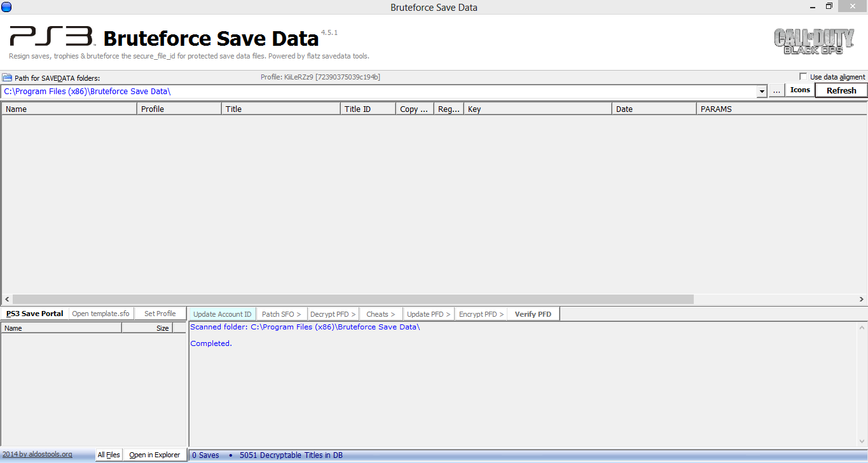Image resolution: width=868 pixels, height=463 pixels.
Task: Sort by the PARAMS column header
Action: point(782,109)
